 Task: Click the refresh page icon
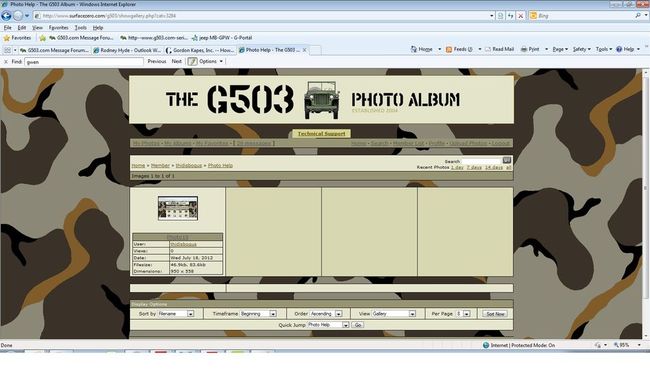tap(510, 16)
